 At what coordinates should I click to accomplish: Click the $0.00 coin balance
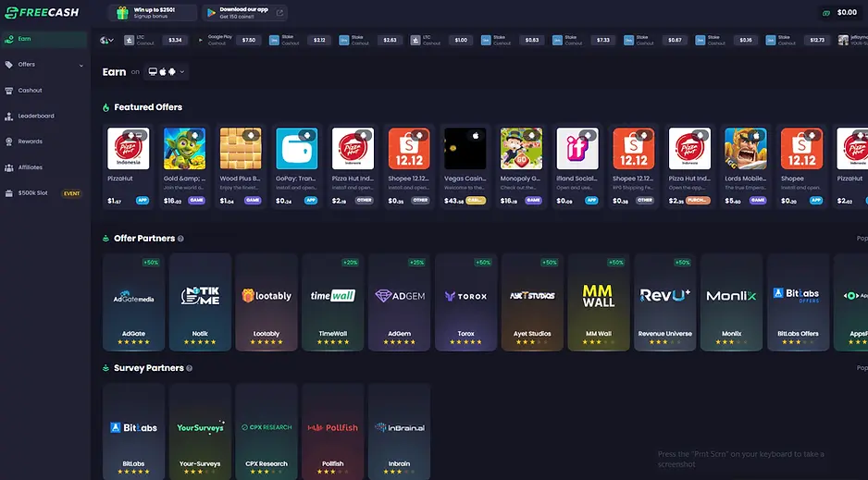840,12
